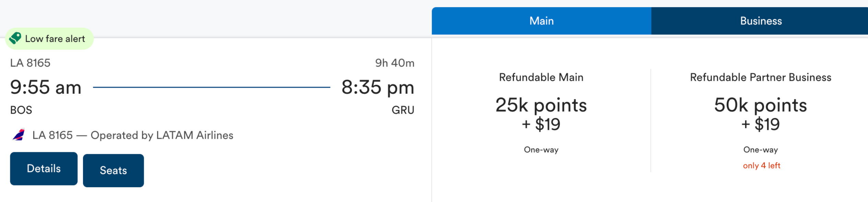Click 'Operated by LATAM Airlines' text

[162, 135]
